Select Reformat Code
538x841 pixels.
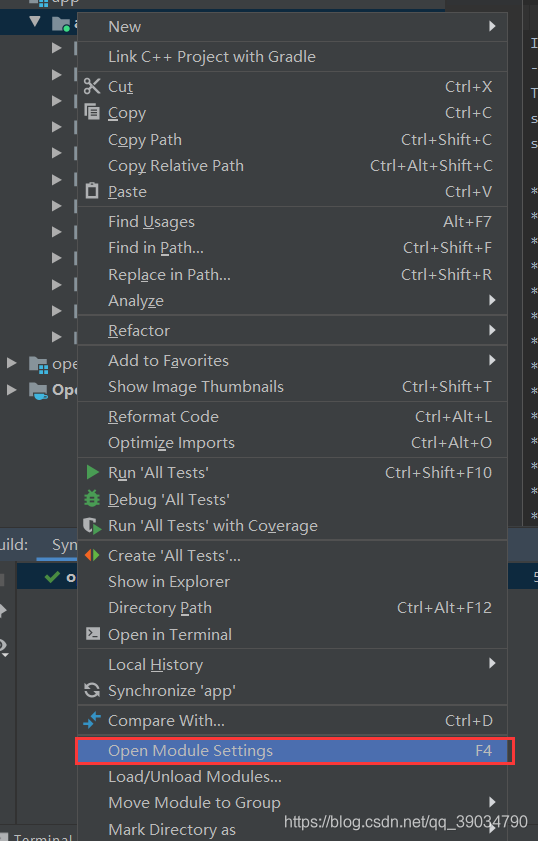(292, 417)
